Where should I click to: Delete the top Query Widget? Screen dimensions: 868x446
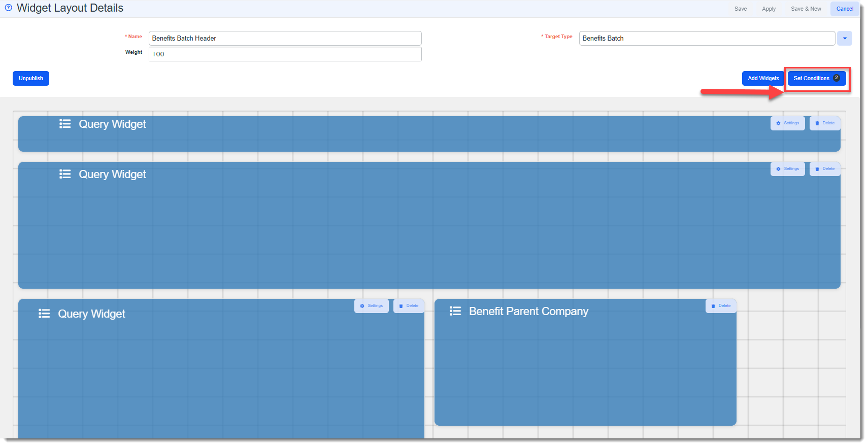(x=825, y=123)
